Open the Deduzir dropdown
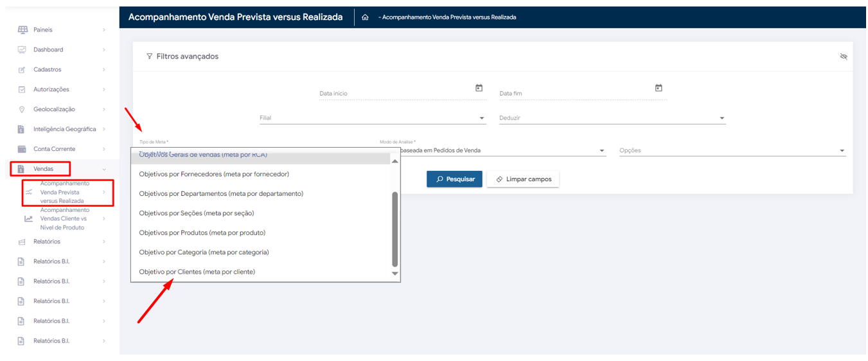 [722, 118]
